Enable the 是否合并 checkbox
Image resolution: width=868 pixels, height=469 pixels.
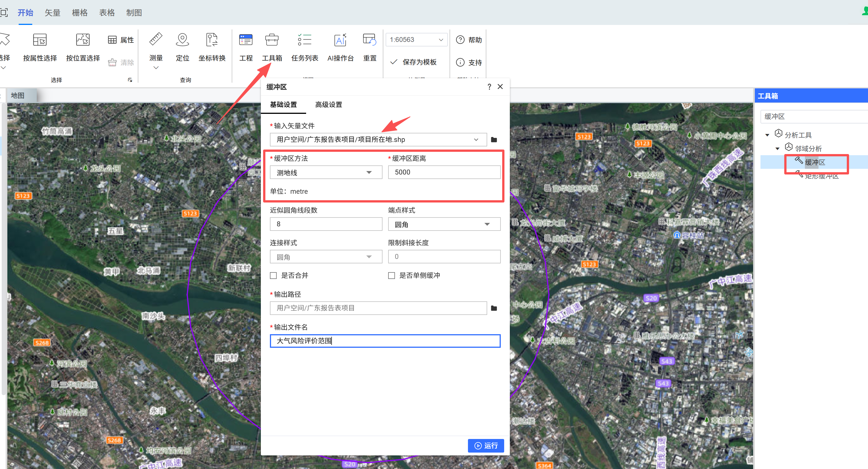click(273, 276)
